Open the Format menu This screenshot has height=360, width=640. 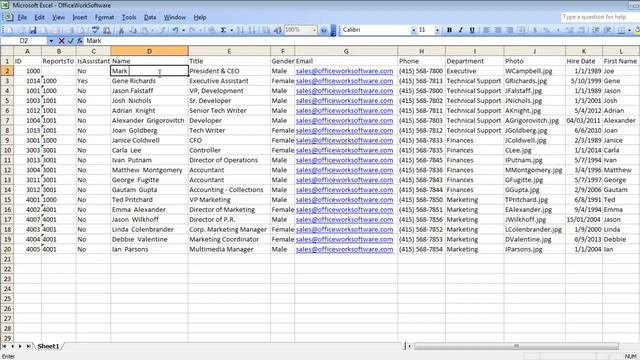(104, 18)
